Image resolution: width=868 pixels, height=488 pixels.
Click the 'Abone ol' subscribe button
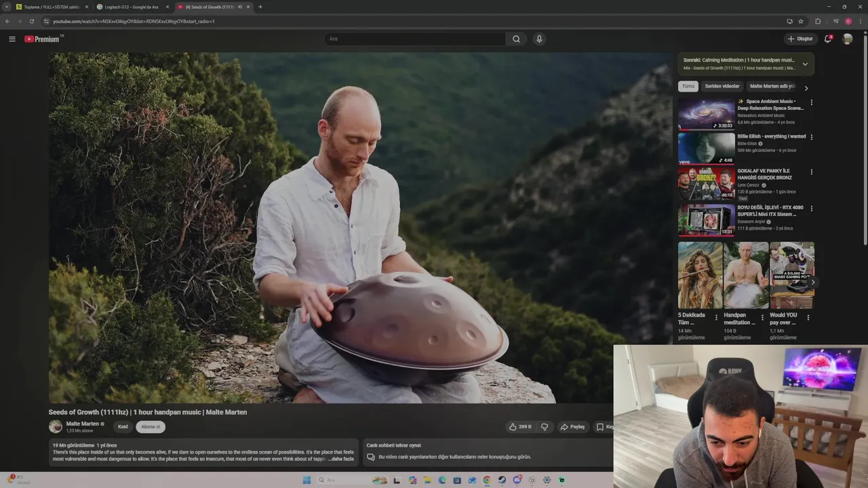pyautogui.click(x=151, y=427)
